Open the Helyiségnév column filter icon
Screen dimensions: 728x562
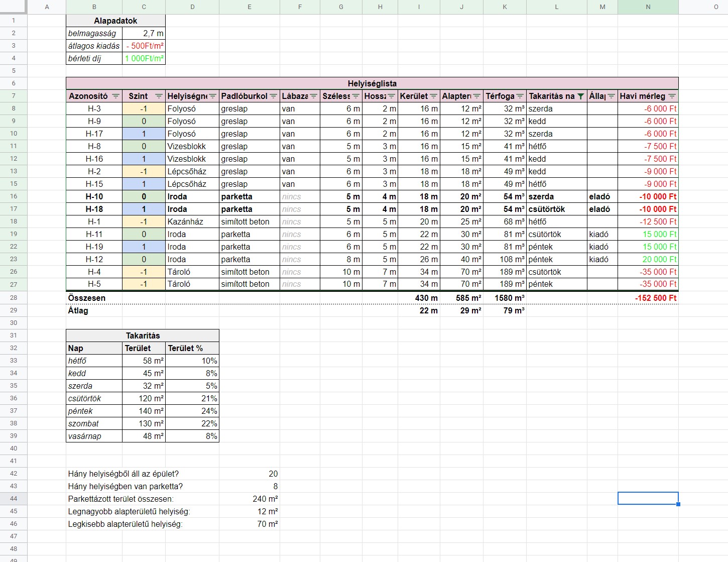(212, 96)
